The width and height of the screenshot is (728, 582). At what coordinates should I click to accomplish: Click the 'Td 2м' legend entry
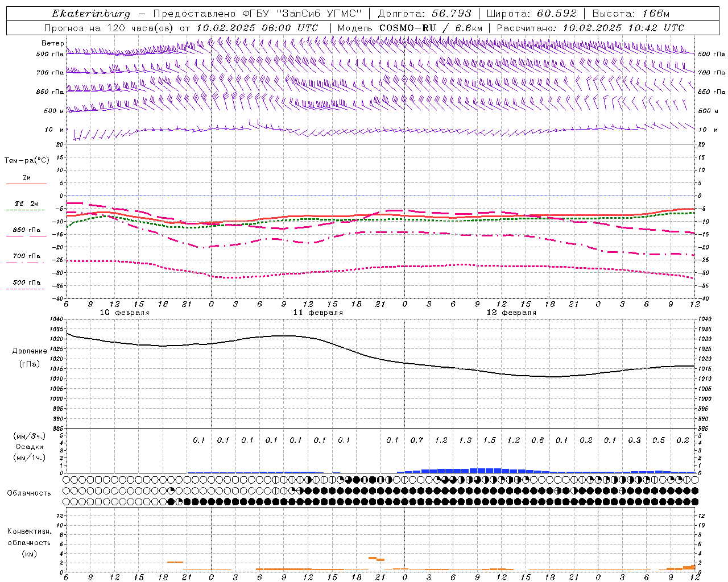27,203
